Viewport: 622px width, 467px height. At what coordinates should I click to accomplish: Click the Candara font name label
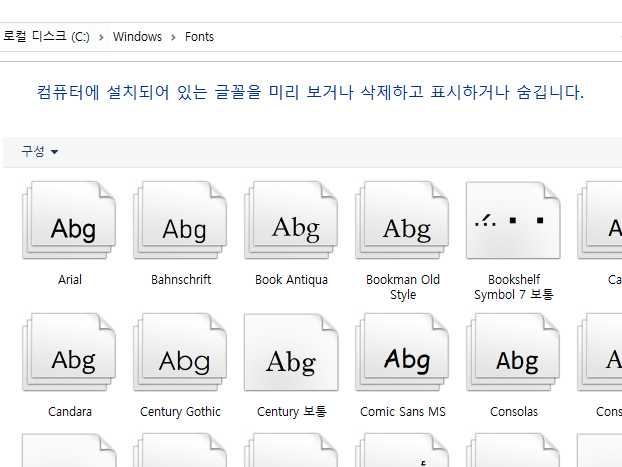[70, 411]
